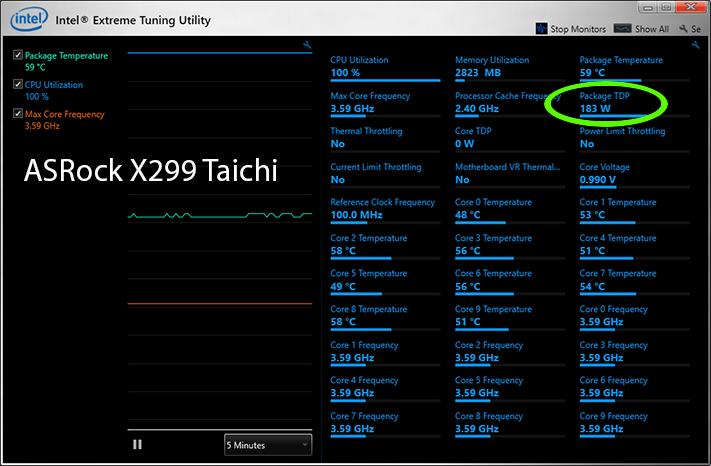Select Max Core Frequency tile in grid

tap(385, 104)
